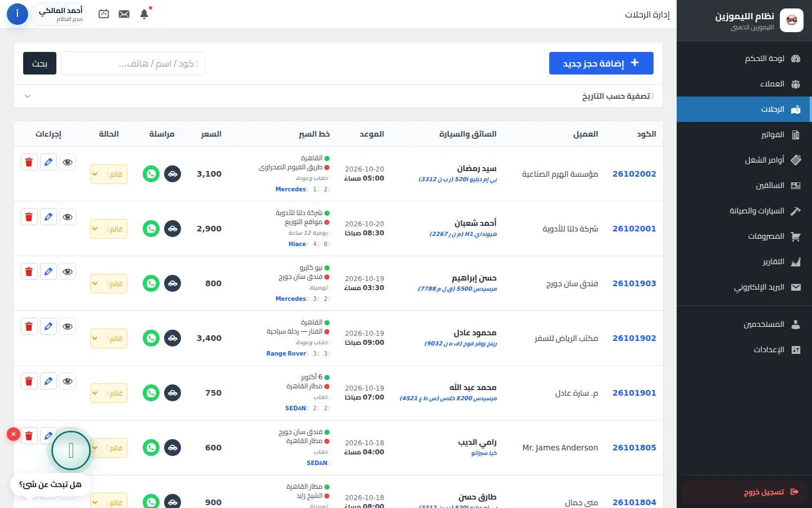Open trip code link 26101804
The width and height of the screenshot is (812, 508).
634,502
